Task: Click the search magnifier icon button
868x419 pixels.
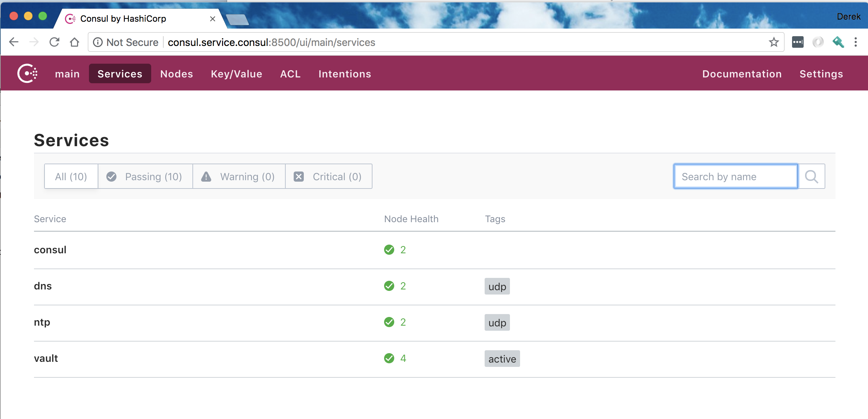Action: coord(811,177)
